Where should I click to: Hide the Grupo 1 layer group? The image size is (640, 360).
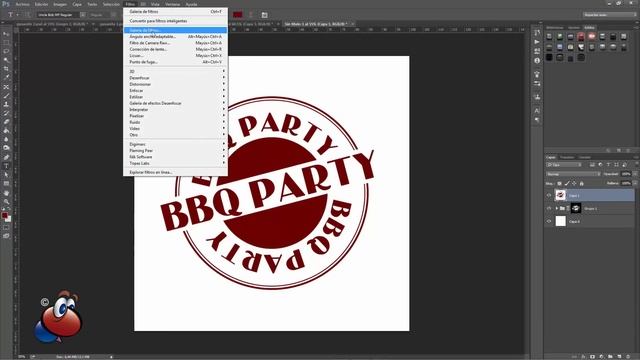(x=549, y=208)
